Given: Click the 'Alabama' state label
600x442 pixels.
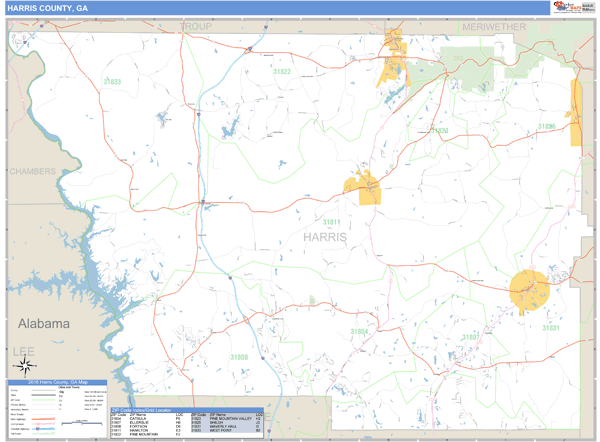Looking at the screenshot, I should coord(44,324).
